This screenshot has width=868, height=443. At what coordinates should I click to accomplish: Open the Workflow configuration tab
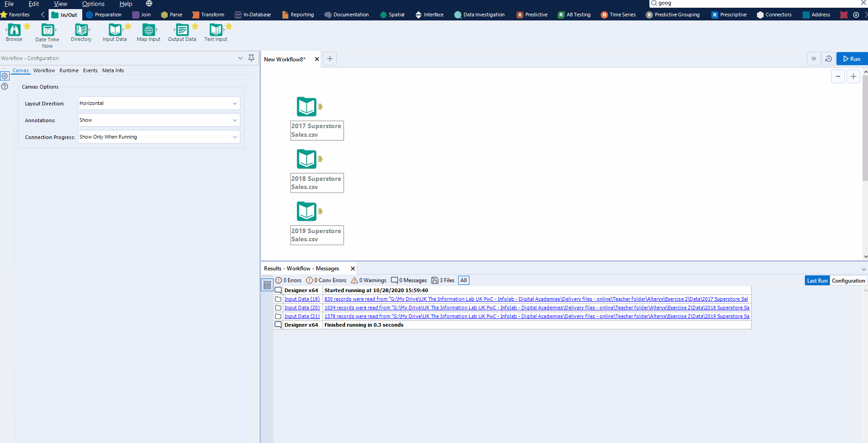[44, 70]
